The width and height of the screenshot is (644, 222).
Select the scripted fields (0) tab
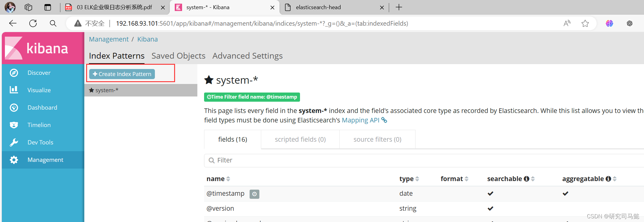(x=300, y=139)
